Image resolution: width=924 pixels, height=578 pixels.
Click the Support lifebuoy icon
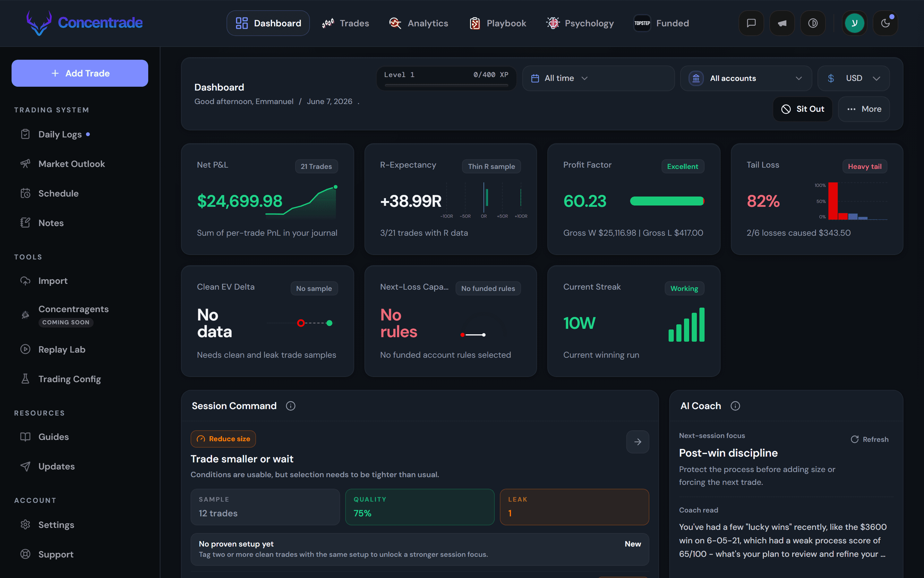[x=25, y=554]
